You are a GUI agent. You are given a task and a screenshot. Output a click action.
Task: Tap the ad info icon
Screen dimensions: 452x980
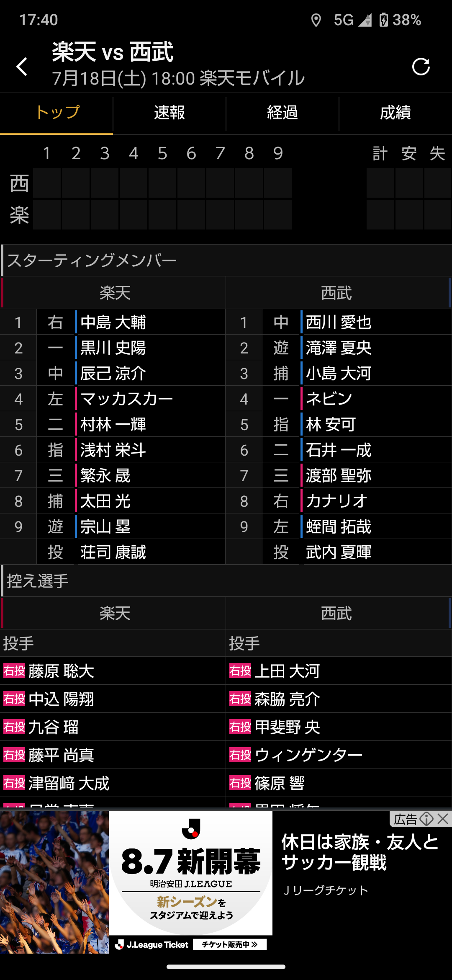[426, 819]
